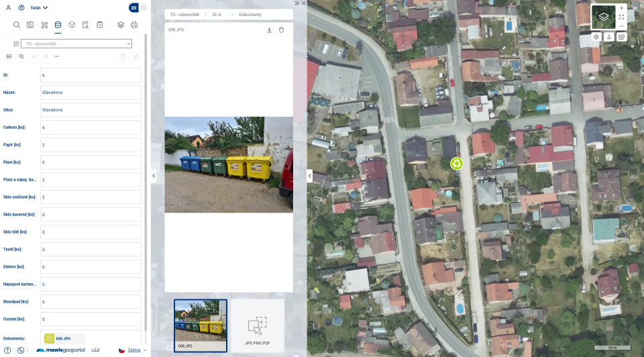Switch the map to fullscreen extent
This screenshot has height=357, width=644.
tap(622, 17)
